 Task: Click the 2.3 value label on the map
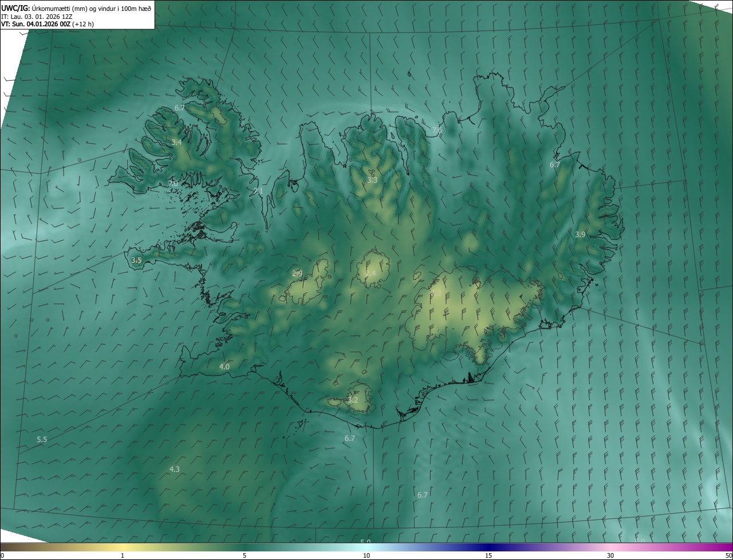436,293
